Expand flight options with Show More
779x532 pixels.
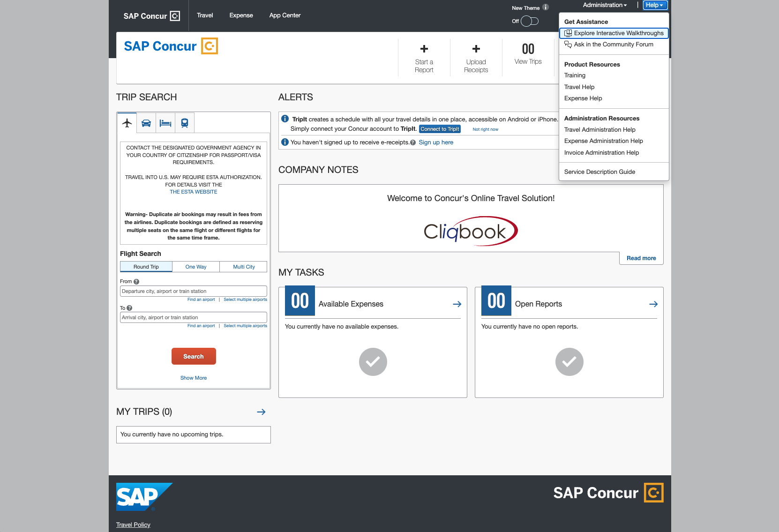tap(194, 378)
